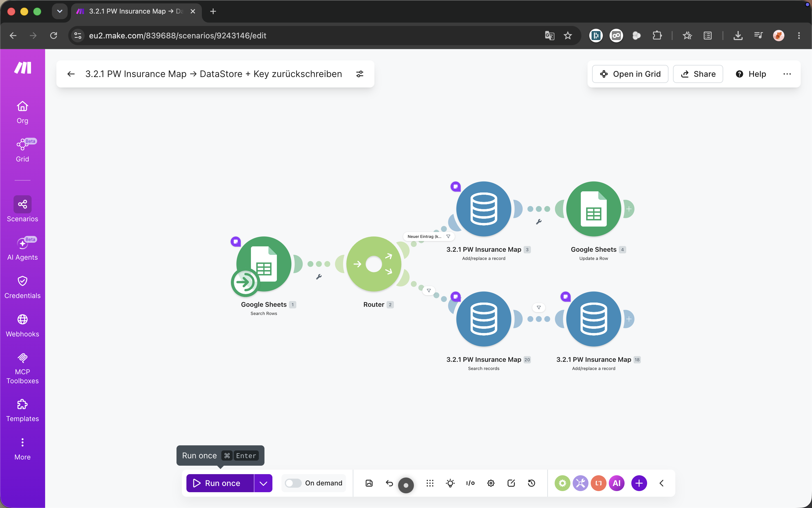
Task: Toggle the On demand scheduling switch
Action: [x=293, y=483]
